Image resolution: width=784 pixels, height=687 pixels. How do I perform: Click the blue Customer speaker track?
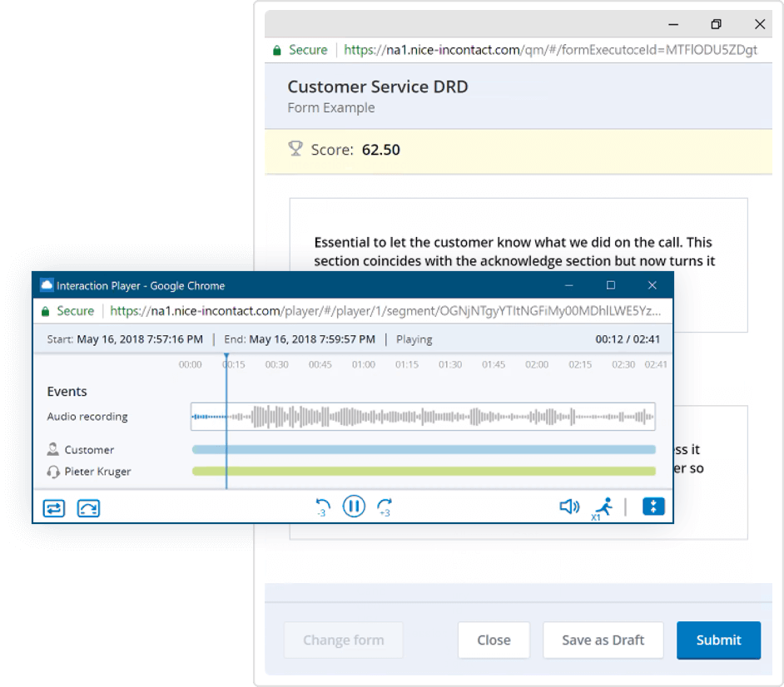pyautogui.click(x=423, y=450)
